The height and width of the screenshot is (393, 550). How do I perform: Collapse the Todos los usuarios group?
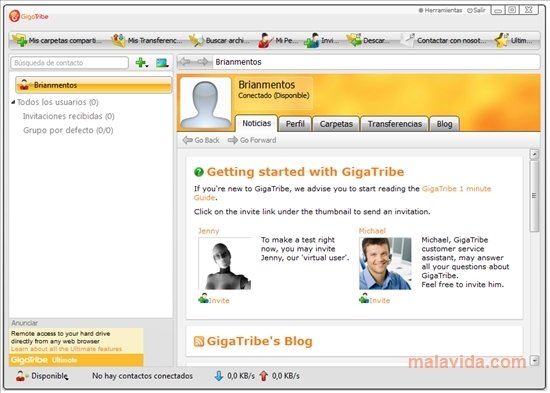13,102
